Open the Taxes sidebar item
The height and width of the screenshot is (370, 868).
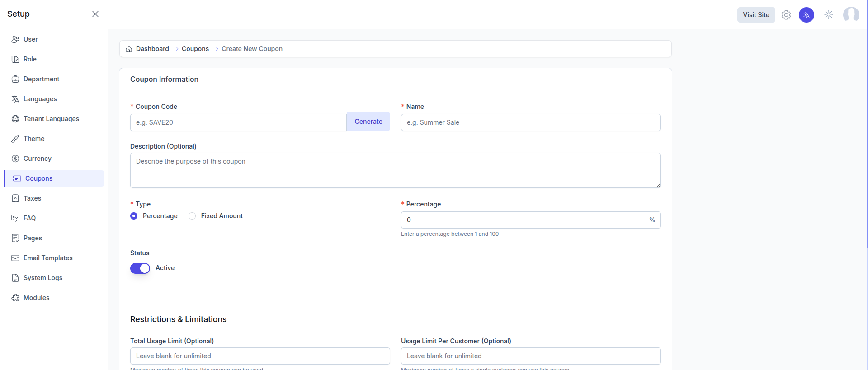coord(32,198)
